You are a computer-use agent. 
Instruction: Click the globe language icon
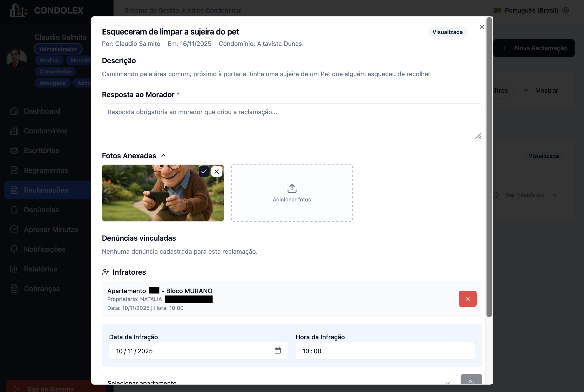[565, 10]
